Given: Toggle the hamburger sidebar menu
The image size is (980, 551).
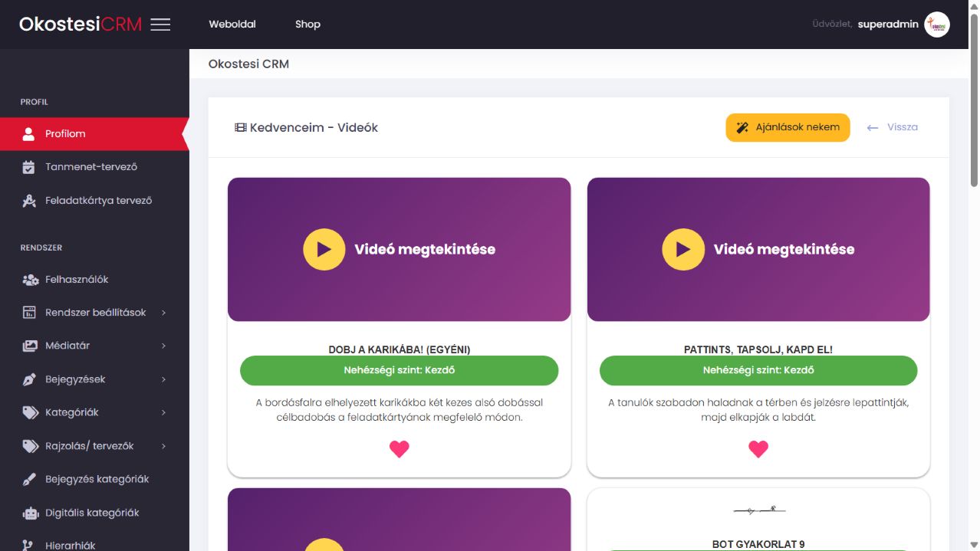Looking at the screenshot, I should click(160, 25).
